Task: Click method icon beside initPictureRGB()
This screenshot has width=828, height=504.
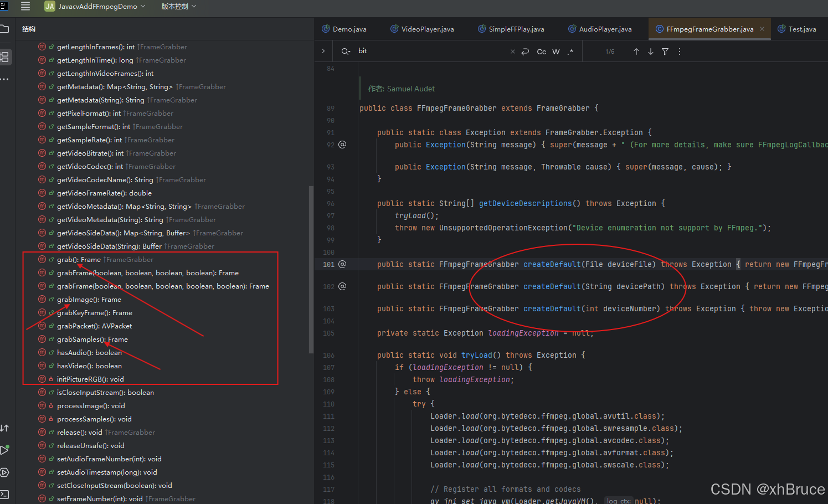Action: point(42,379)
